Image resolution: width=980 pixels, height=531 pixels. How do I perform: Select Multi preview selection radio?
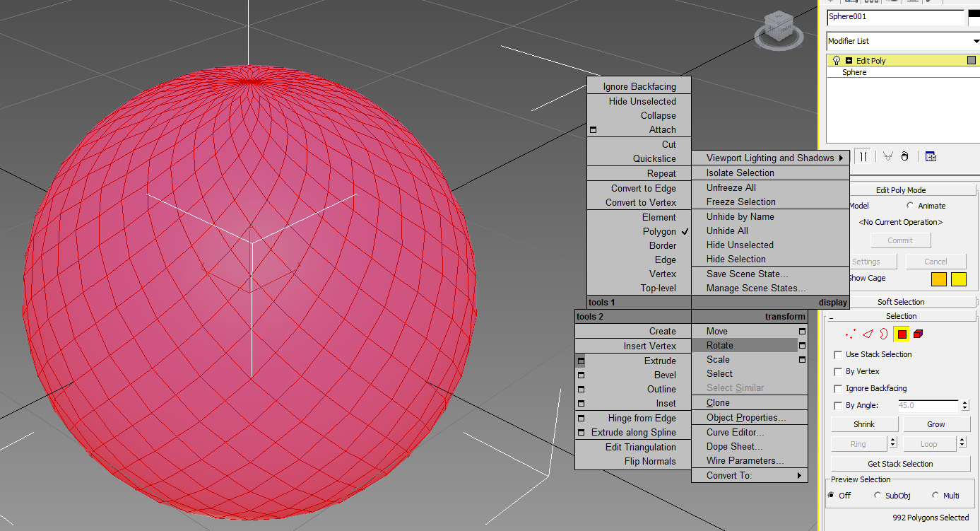(x=935, y=495)
